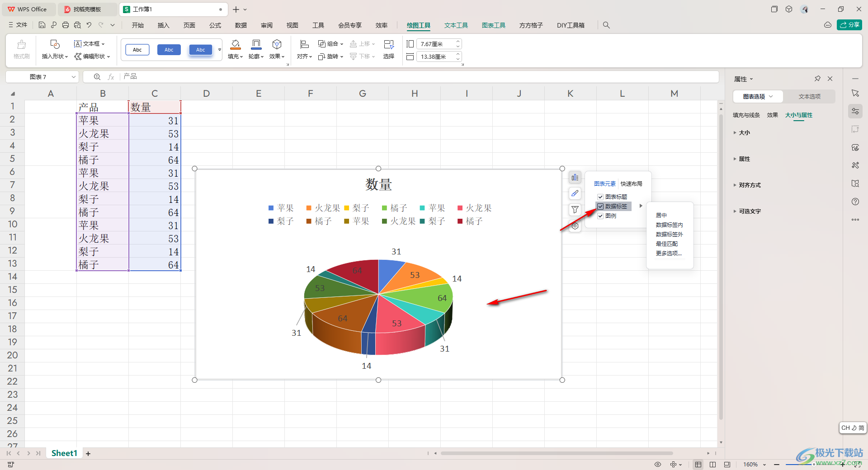Click the more options ellipsis in sidebar
This screenshot has height=470, width=868.
[x=855, y=220]
